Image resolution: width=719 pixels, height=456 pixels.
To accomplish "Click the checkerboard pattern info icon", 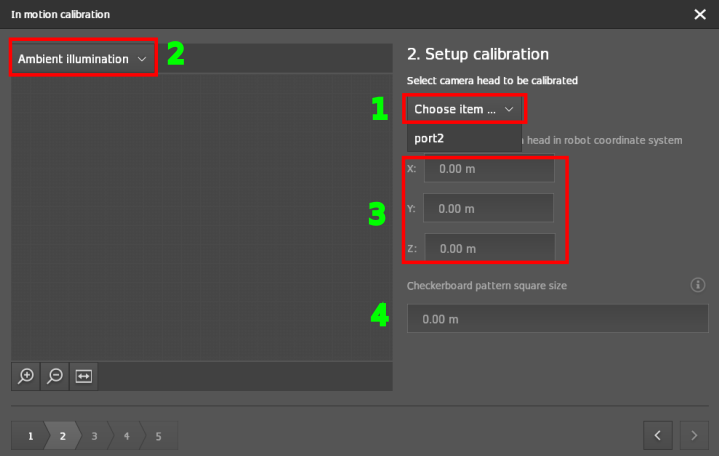I will click(x=698, y=285).
